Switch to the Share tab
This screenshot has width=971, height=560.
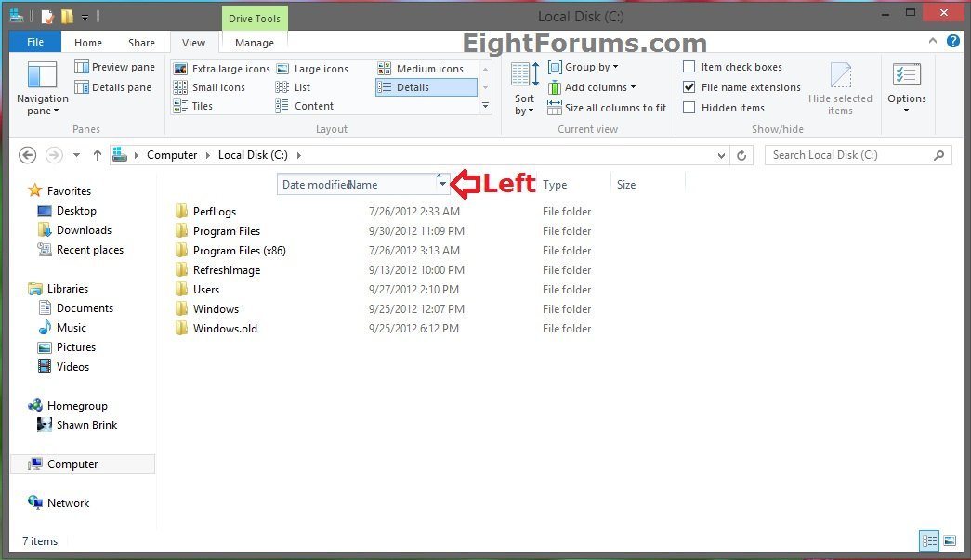[141, 43]
